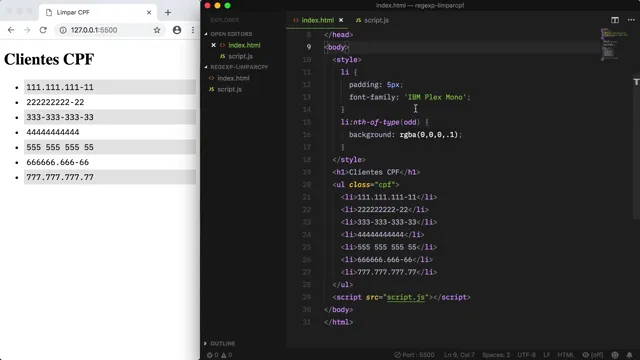The height and width of the screenshot is (360, 640).
Task: Toggle the Live Server Port 5500
Action: (414, 355)
